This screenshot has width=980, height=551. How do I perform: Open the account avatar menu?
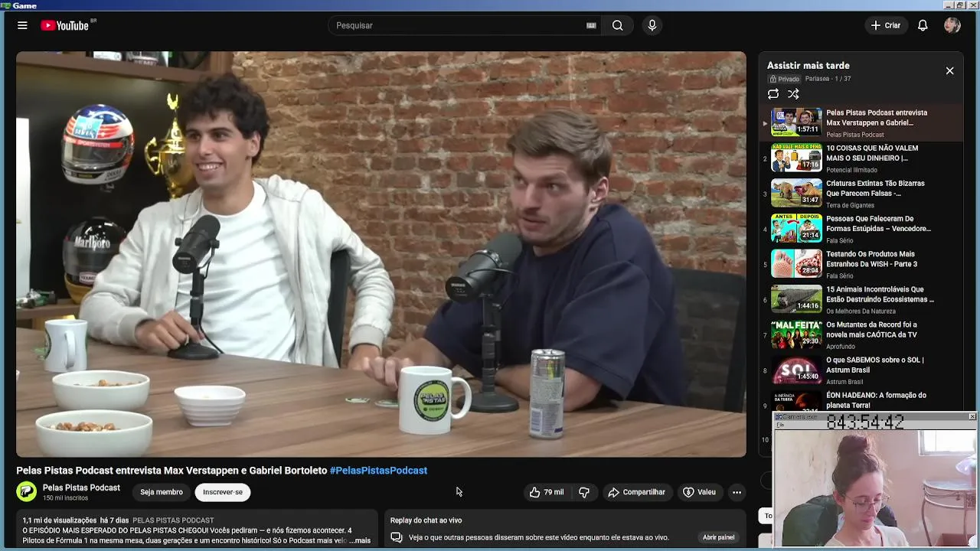pos(952,25)
